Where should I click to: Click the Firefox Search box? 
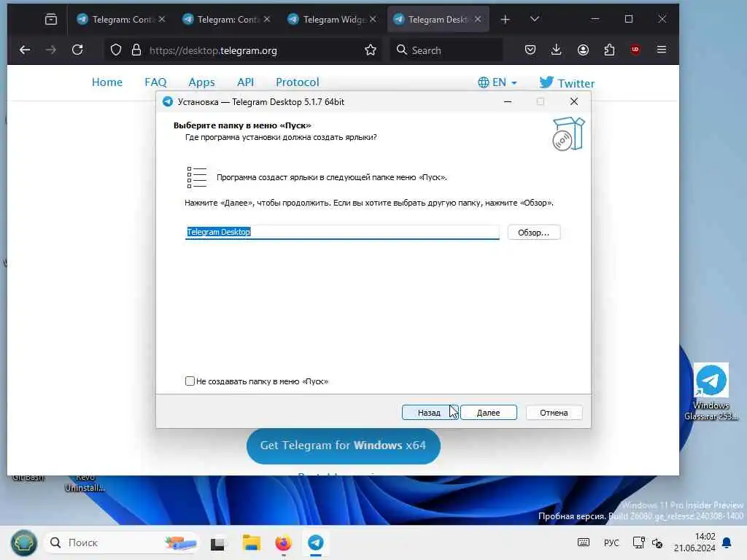coord(446,50)
